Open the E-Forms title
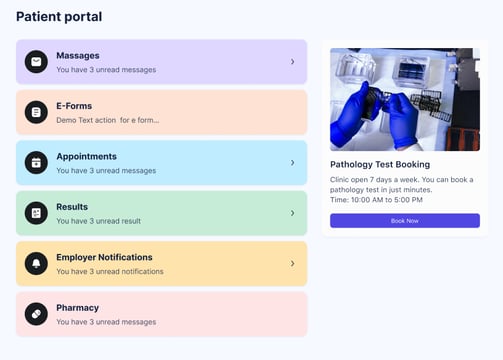Screen dimensions: 503x360 (74, 106)
